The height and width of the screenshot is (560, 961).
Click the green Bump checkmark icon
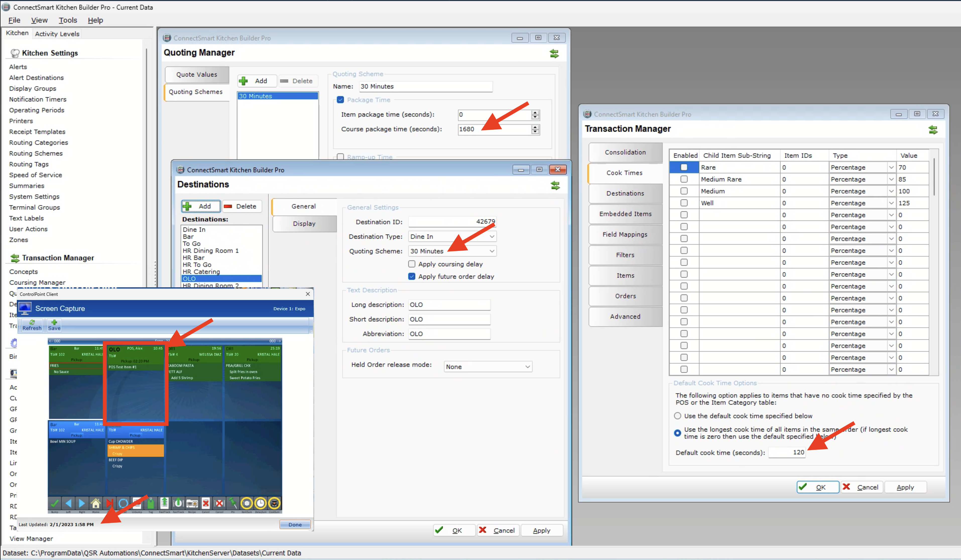tap(54, 503)
